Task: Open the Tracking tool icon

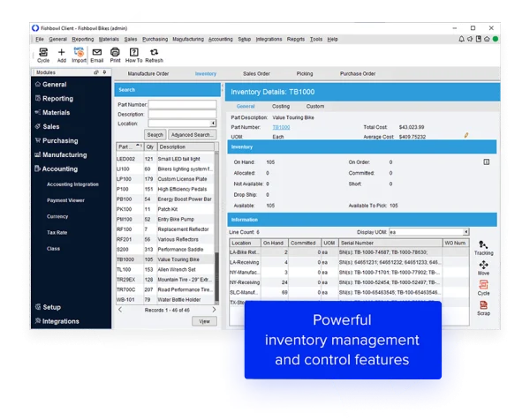Action: (483, 248)
